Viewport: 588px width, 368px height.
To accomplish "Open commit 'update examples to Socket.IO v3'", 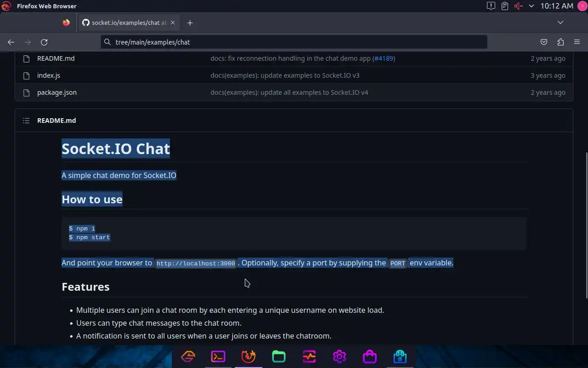I will point(285,75).
